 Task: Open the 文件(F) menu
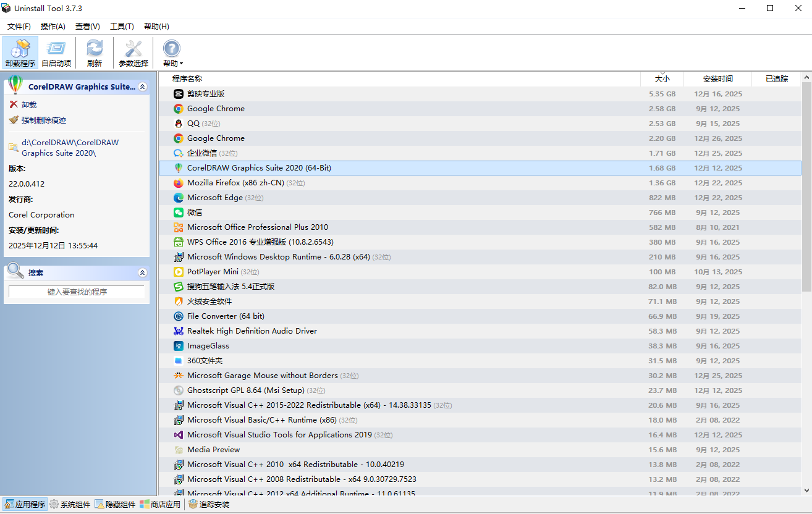tap(19, 27)
